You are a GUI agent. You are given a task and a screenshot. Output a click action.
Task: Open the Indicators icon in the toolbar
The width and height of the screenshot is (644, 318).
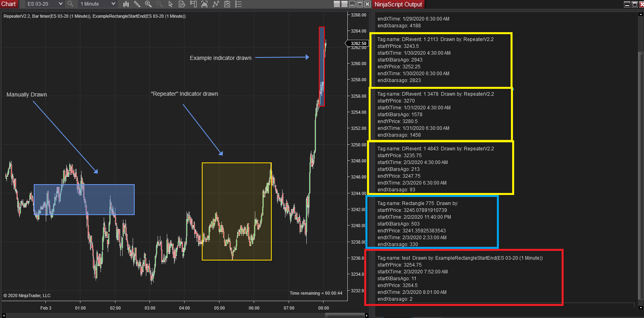(x=204, y=4)
